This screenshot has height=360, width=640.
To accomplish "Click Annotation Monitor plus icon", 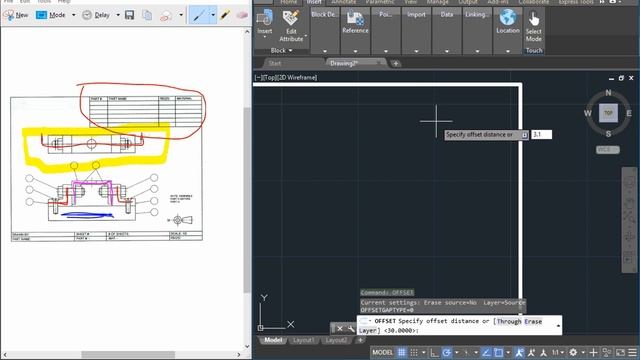I will 593,352.
